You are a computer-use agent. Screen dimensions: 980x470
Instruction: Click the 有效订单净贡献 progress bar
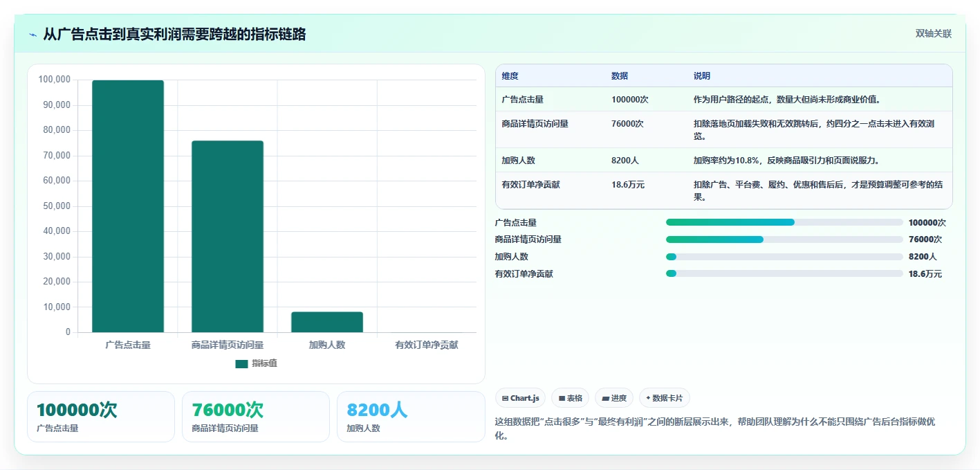(x=784, y=273)
